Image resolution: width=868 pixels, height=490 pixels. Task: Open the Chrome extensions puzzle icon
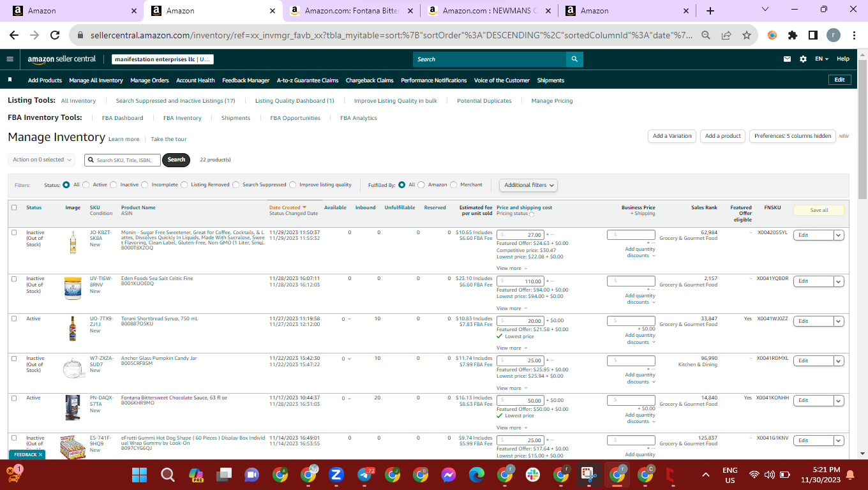point(793,36)
